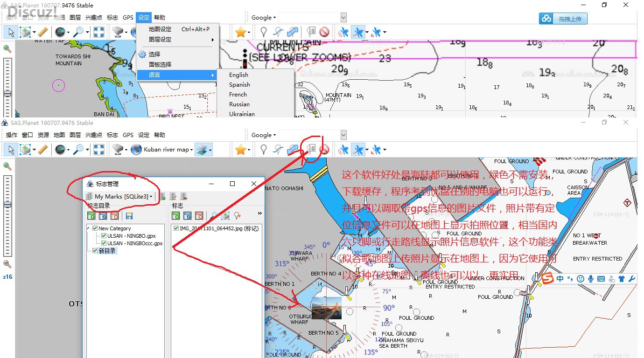Image resolution: width=644 pixels, height=358 pixels.
Task: Open layers stack dropdown in lower window
Action: (203, 150)
